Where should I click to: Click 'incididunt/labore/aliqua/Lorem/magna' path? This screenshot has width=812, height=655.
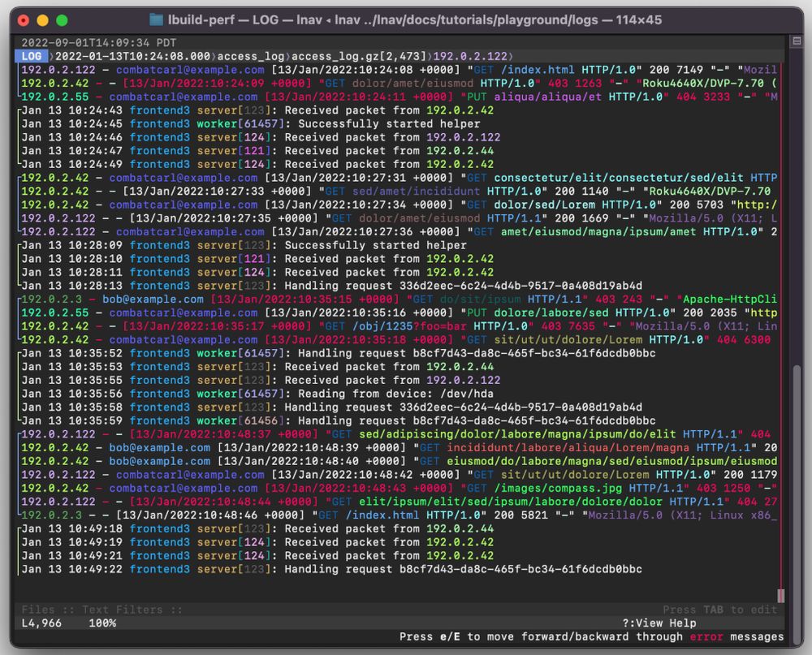tap(568, 447)
